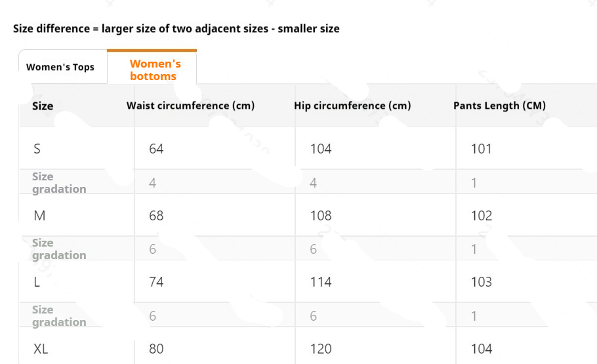
Task: Select the Women's bottoms tab
Action: tap(155, 70)
